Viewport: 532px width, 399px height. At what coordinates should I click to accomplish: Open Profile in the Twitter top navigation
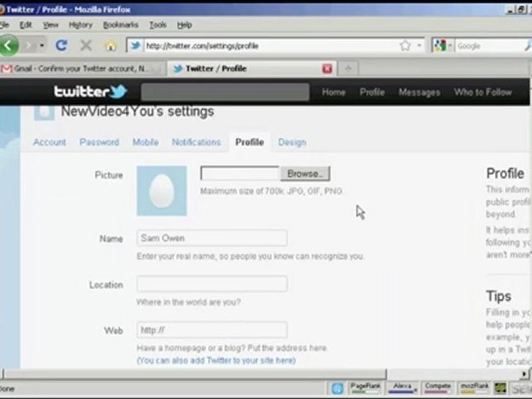pyautogui.click(x=372, y=92)
